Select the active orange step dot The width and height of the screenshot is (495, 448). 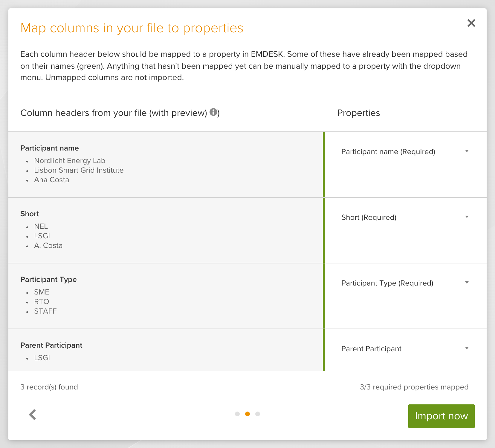click(247, 414)
